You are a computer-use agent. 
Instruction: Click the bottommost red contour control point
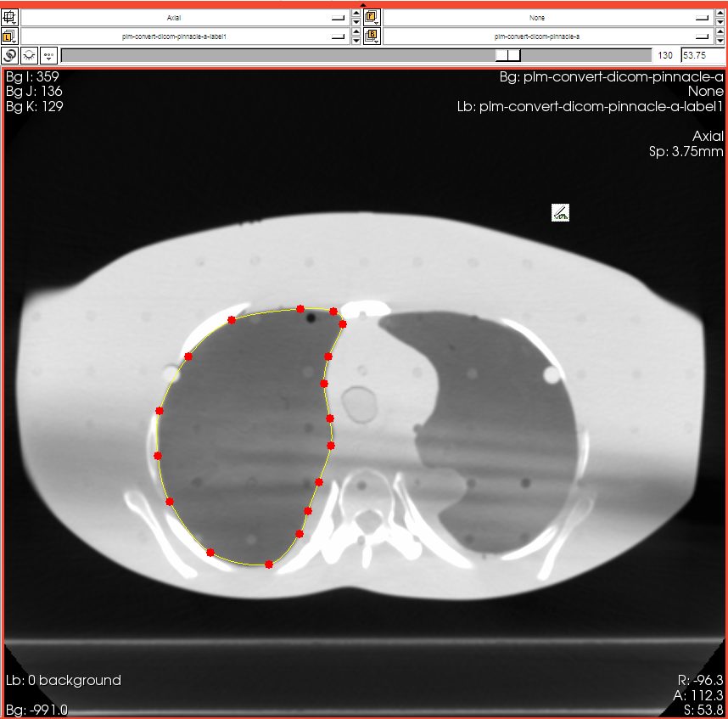(269, 565)
